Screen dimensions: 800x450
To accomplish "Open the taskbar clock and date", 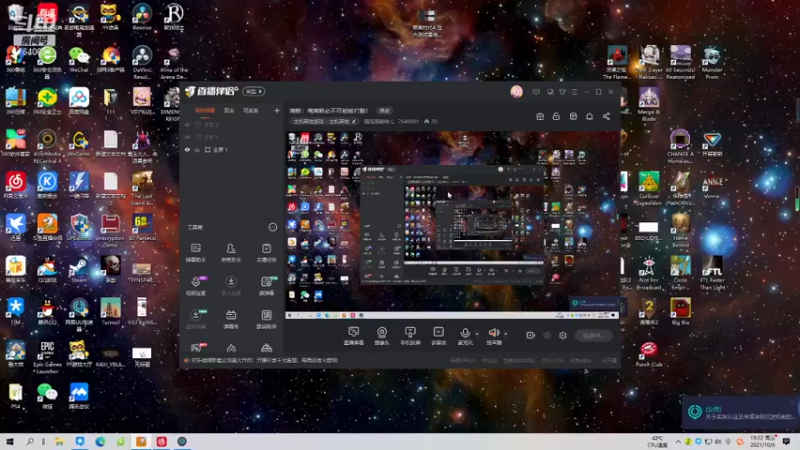I will pos(762,442).
